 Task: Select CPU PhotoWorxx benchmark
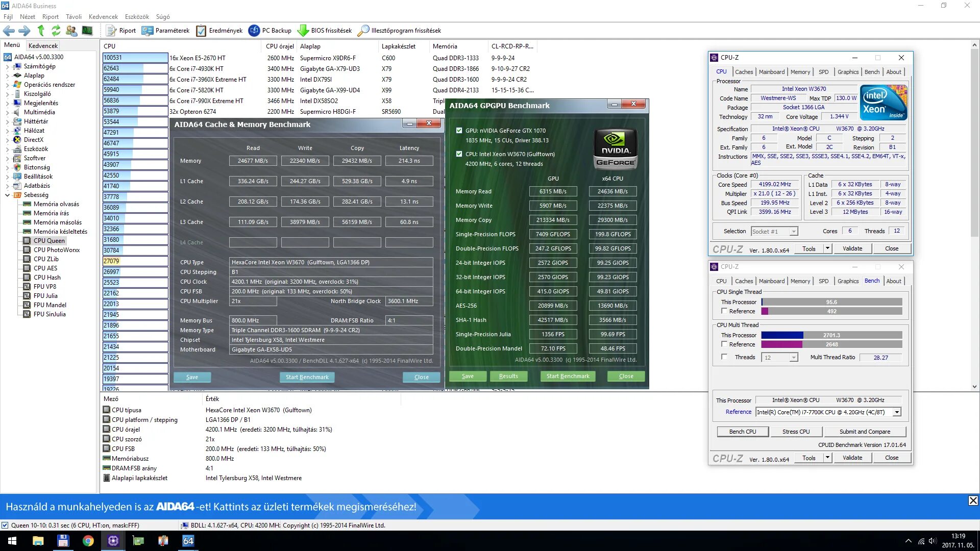pyautogui.click(x=57, y=250)
